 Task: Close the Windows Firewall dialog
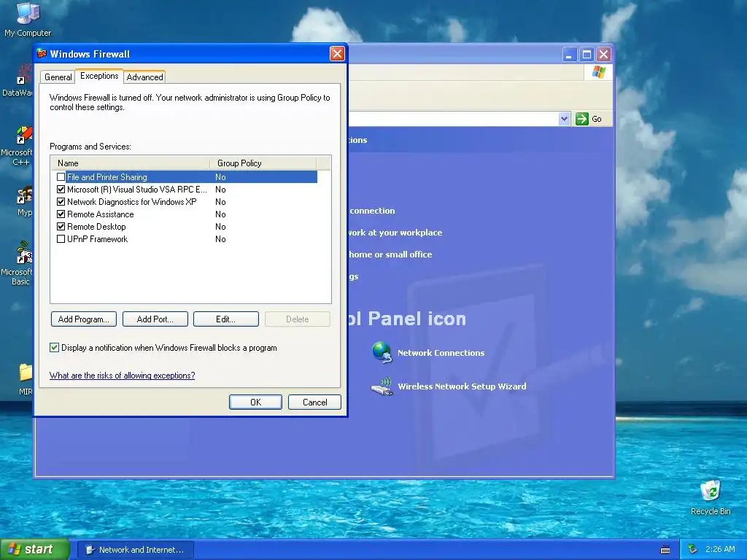[x=337, y=53]
